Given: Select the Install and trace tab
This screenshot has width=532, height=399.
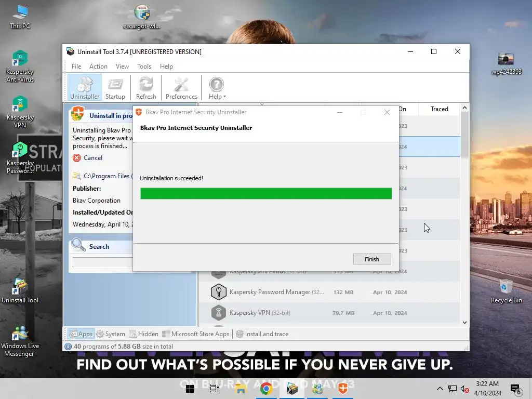Looking at the screenshot, I should (262, 334).
